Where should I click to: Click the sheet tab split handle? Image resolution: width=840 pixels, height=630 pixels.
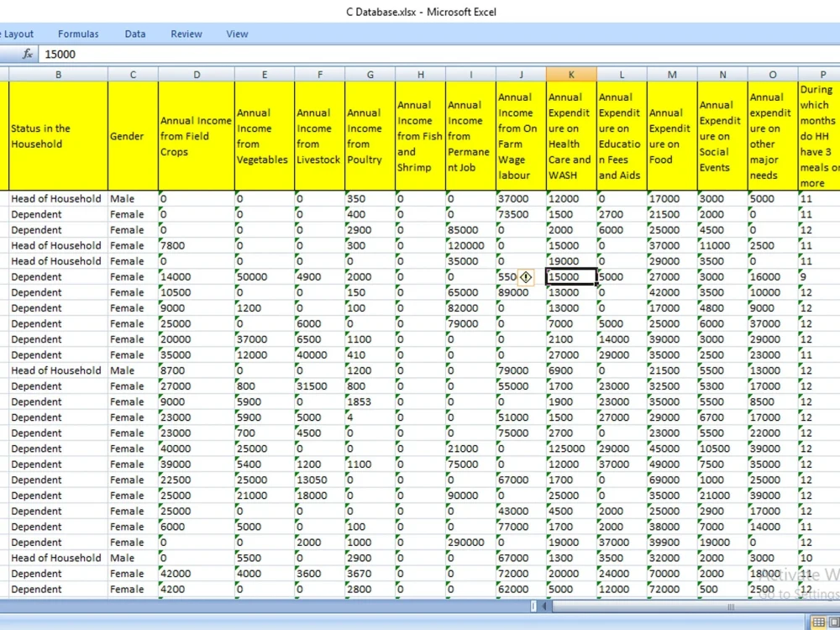coord(533,606)
